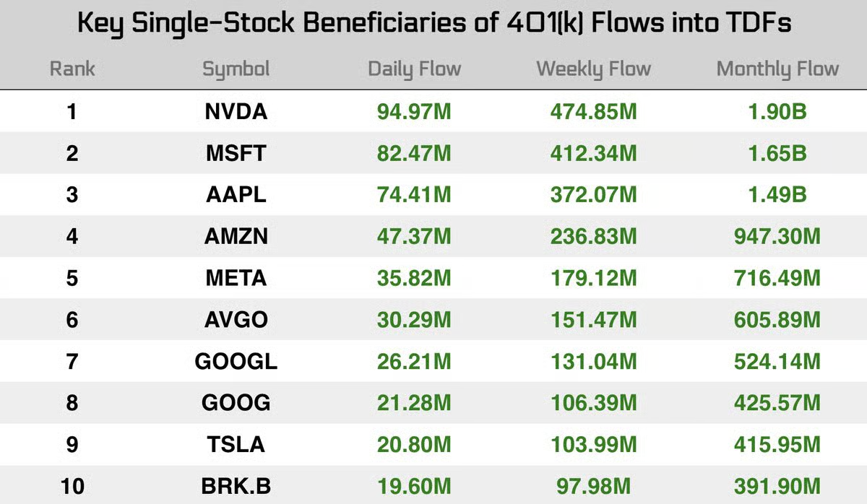Click NVDA's 94.97M daily flow value
This screenshot has width=867, height=504.
pos(414,112)
